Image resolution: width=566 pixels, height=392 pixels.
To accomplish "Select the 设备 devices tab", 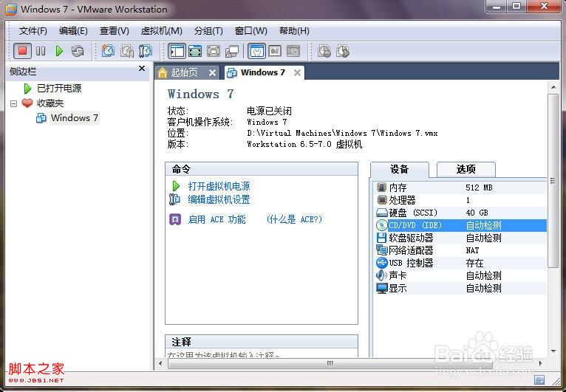I will pos(399,169).
